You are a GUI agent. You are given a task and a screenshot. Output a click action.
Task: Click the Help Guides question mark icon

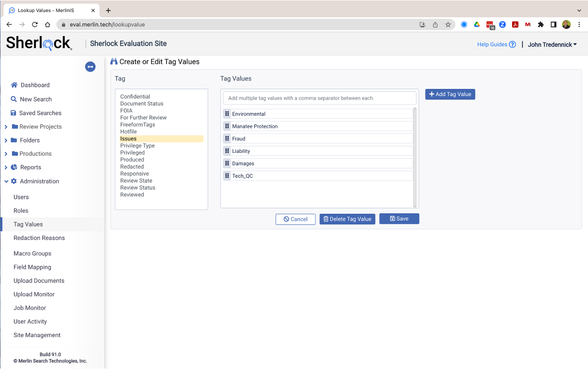tap(513, 45)
